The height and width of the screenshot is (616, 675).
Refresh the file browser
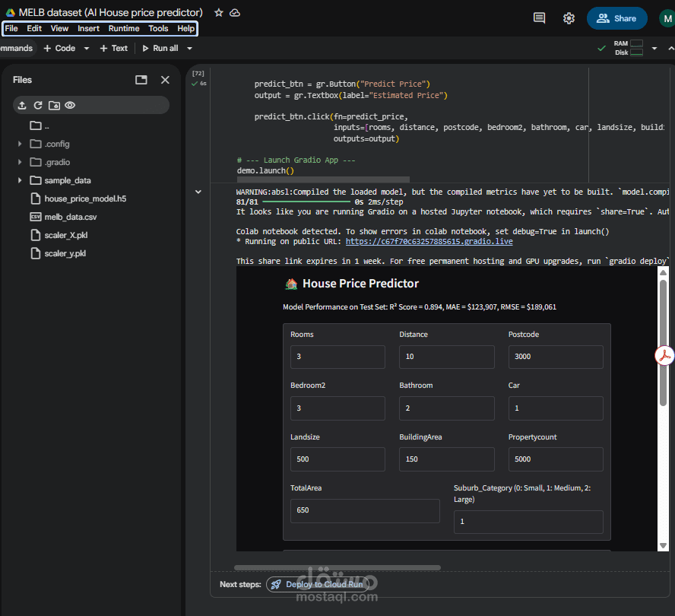coord(38,105)
